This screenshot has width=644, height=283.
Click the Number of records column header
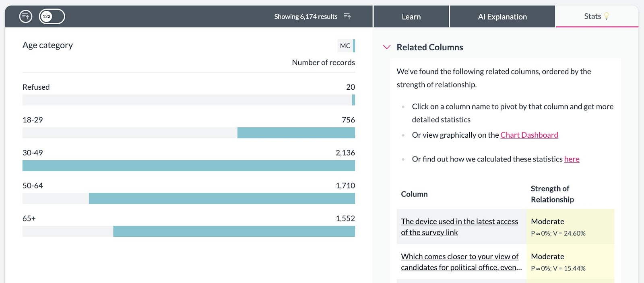pyautogui.click(x=323, y=63)
